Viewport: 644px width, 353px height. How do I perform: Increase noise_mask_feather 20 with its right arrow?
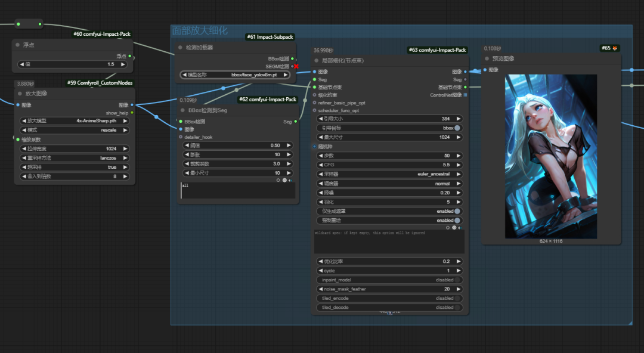(459, 289)
